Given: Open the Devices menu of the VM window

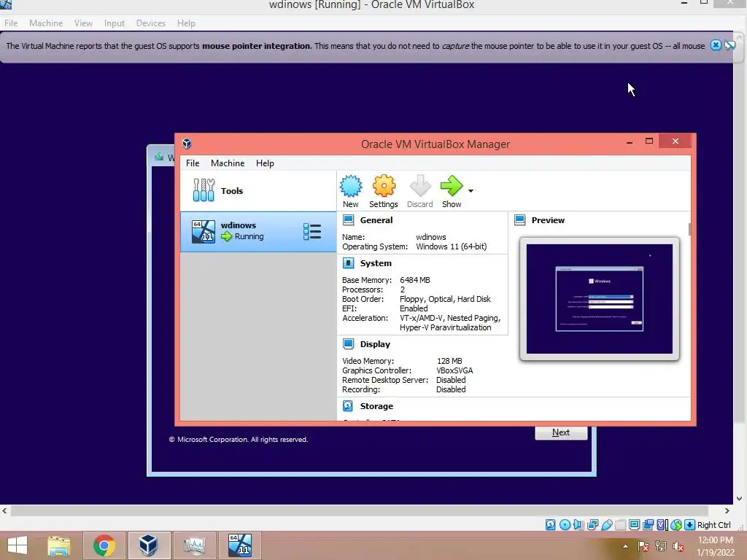Looking at the screenshot, I should point(151,23).
